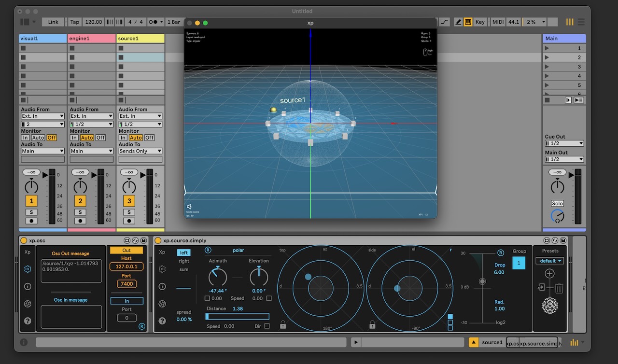Click xp.source.simply globe icon
The width and height of the screenshot is (618, 364).
click(x=162, y=304)
